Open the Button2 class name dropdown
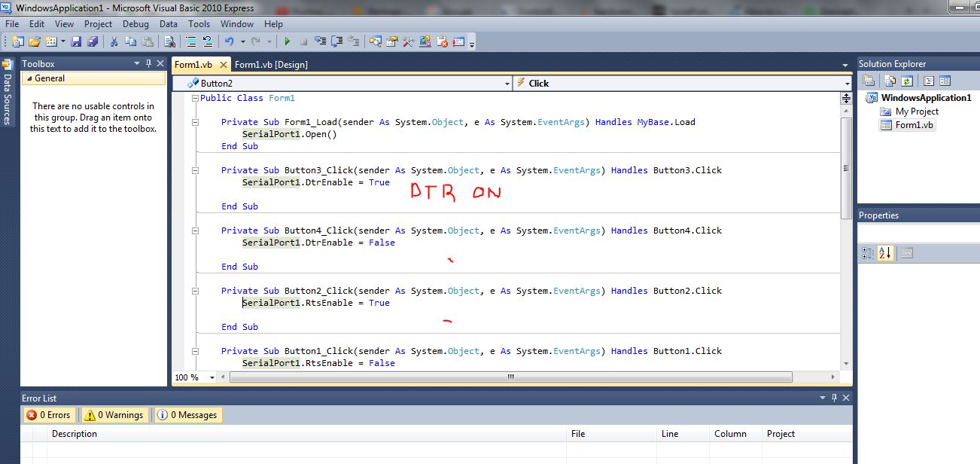This screenshot has width=980, height=464. pos(507,84)
